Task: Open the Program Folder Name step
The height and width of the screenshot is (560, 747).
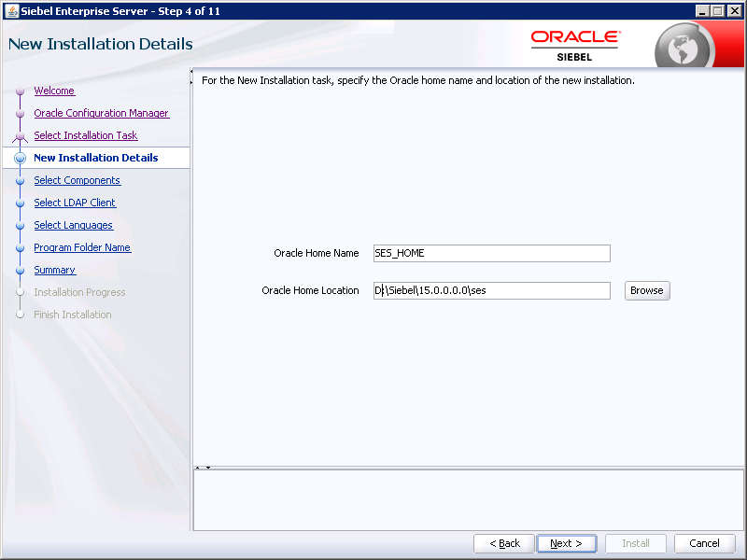Action: [82, 247]
